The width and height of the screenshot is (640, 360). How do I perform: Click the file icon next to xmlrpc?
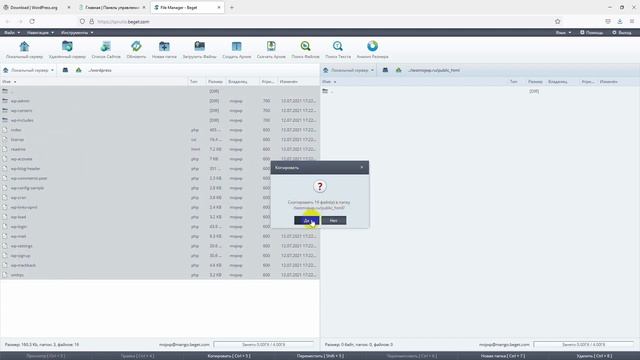point(5,275)
